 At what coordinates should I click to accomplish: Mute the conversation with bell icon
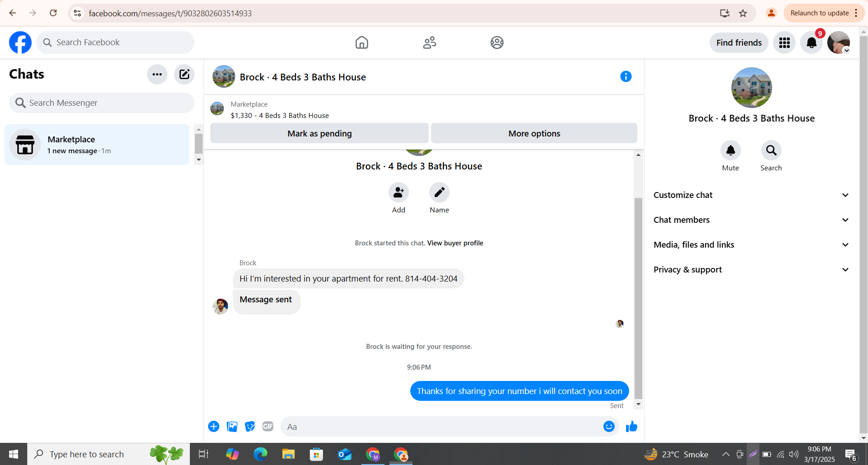tap(730, 150)
